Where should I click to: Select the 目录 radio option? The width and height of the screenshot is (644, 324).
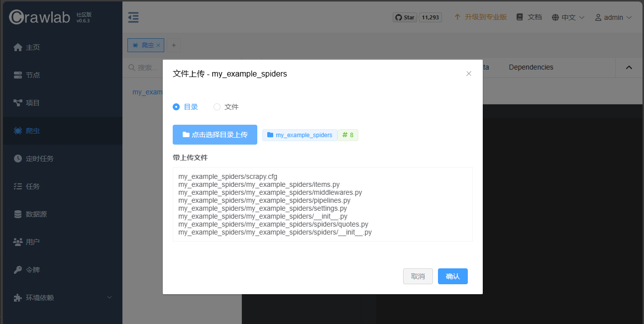point(185,107)
